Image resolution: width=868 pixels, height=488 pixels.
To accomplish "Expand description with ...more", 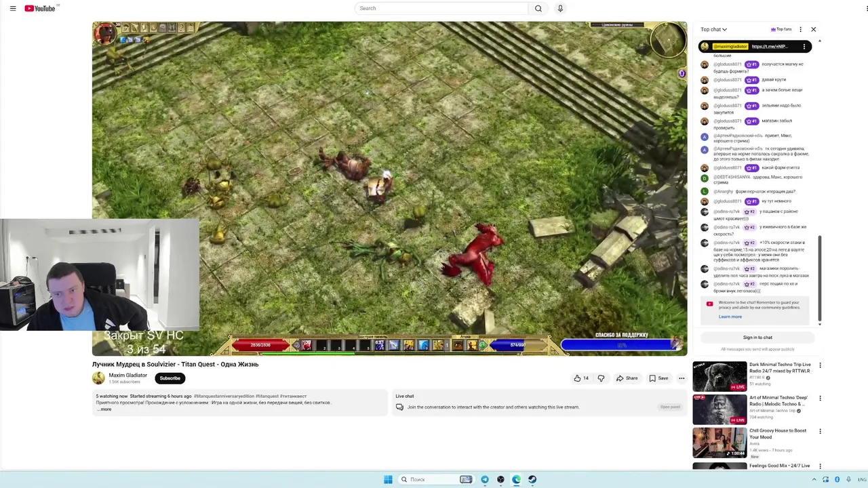I will point(104,409).
